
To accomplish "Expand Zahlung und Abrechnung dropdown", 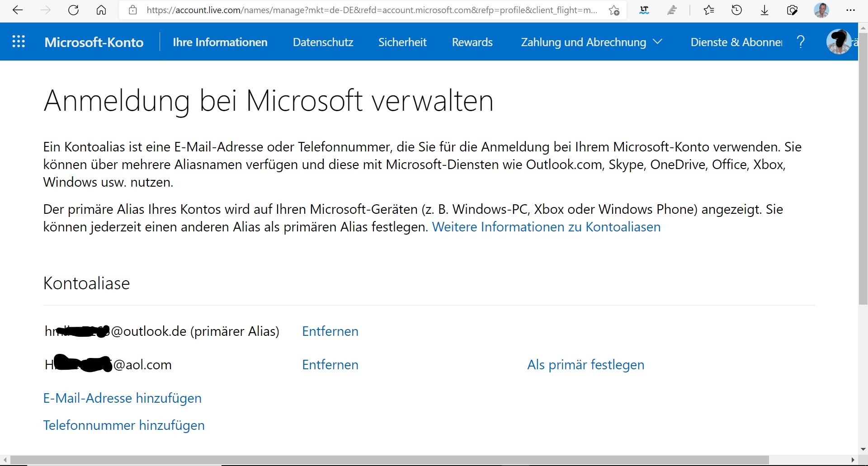I will (x=591, y=42).
